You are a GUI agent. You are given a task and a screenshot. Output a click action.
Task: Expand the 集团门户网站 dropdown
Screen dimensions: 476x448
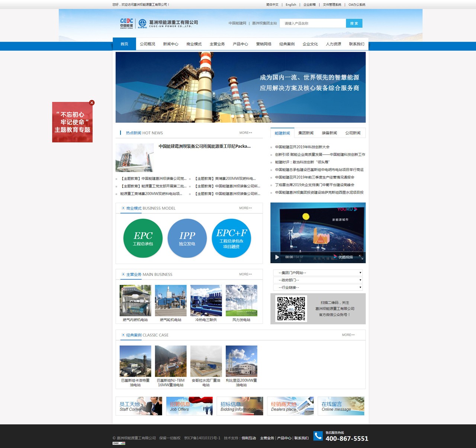[318, 273]
